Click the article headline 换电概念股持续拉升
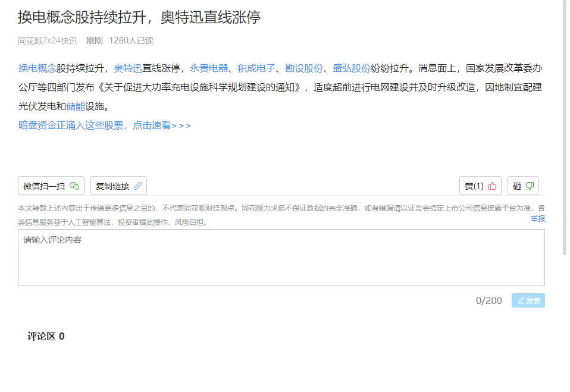Image resolution: width=570 pixels, height=392 pixels. click(x=139, y=17)
